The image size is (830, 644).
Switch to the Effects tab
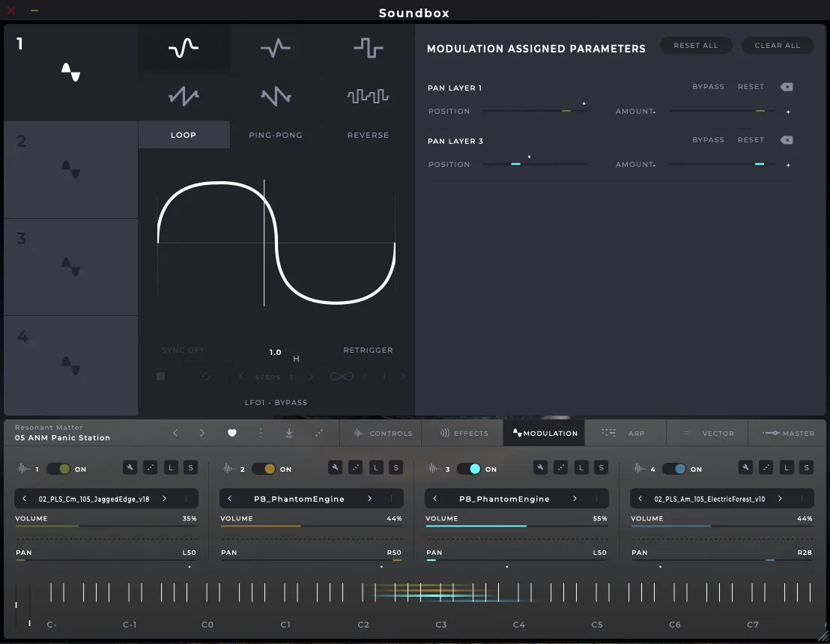point(463,433)
